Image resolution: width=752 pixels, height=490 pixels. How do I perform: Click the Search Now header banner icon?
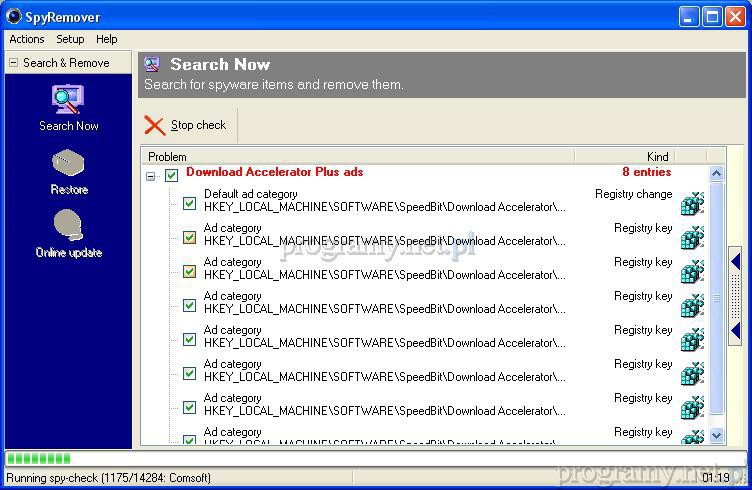click(152, 64)
